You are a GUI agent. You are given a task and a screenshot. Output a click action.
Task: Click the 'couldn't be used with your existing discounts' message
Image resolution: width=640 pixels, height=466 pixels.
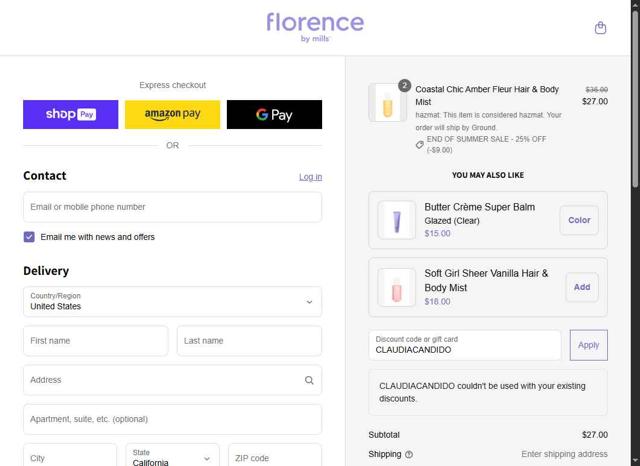point(482,392)
